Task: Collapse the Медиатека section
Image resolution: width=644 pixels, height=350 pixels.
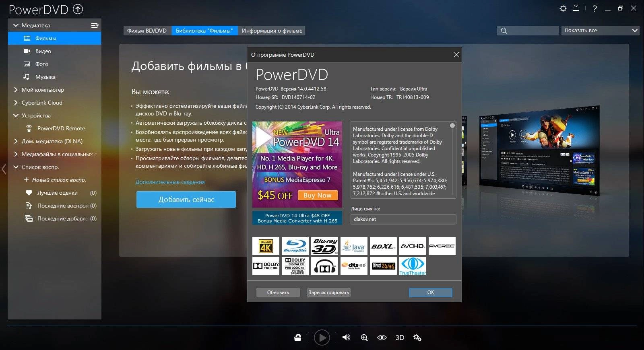Action: [16, 25]
